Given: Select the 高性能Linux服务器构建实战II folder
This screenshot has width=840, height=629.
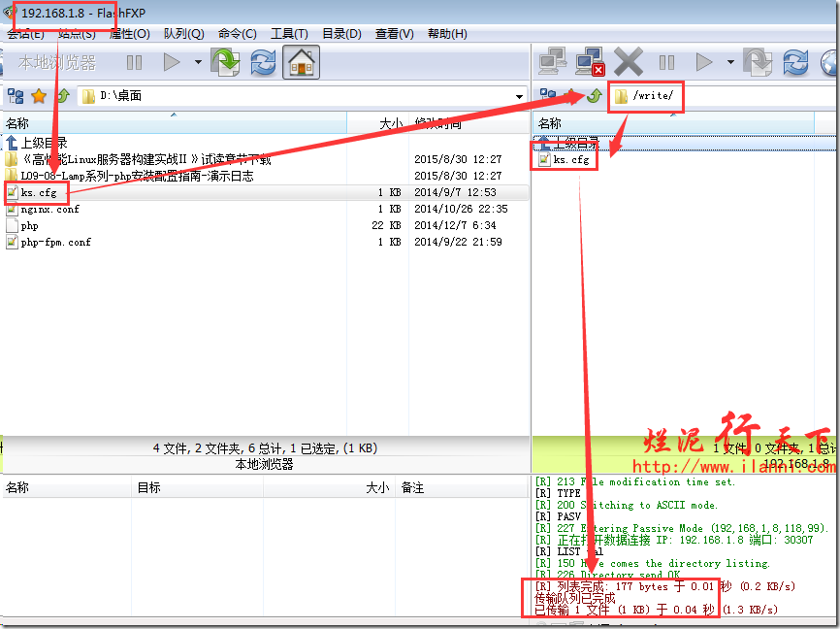Looking at the screenshot, I should pyautogui.click(x=140, y=159).
